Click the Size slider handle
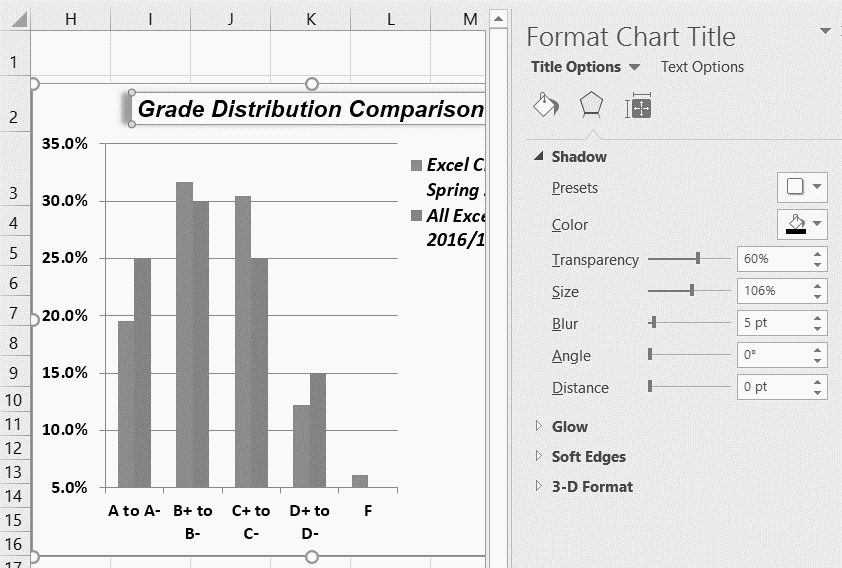Viewport: 842px width, 568px height. pyautogui.click(x=692, y=290)
